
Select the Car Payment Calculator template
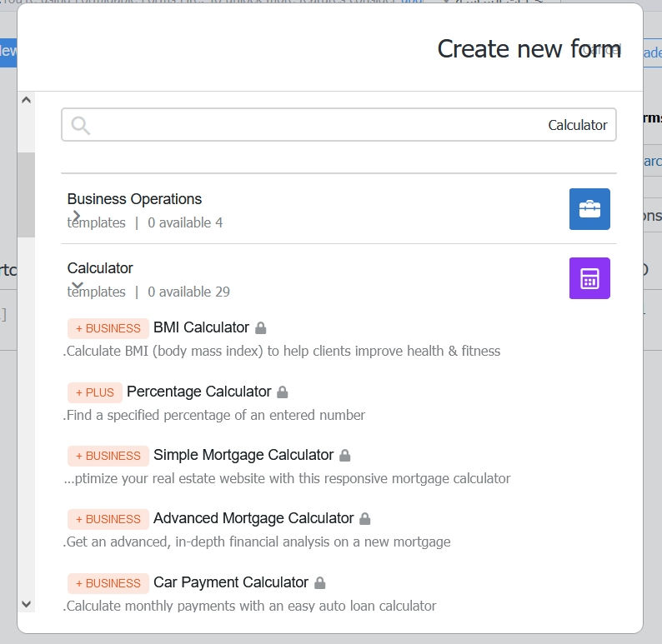[230, 582]
